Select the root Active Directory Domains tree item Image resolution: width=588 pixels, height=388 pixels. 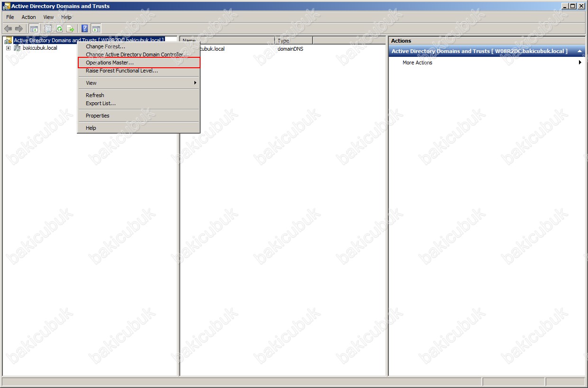click(x=89, y=40)
